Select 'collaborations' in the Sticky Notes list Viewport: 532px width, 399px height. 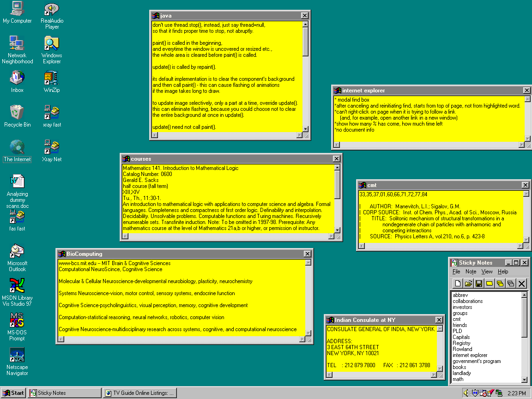467,301
